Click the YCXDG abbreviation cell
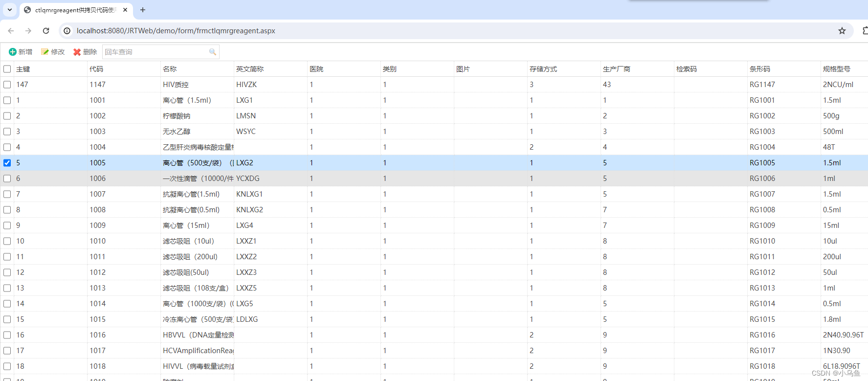 point(270,179)
